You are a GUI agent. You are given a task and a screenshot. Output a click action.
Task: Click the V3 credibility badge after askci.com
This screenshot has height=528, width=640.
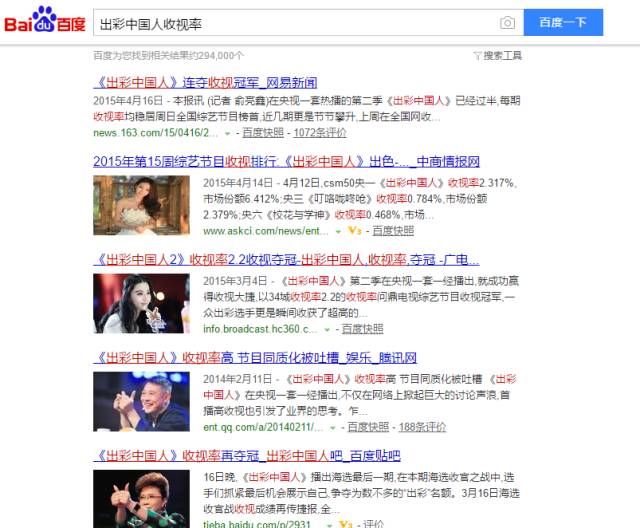354,231
